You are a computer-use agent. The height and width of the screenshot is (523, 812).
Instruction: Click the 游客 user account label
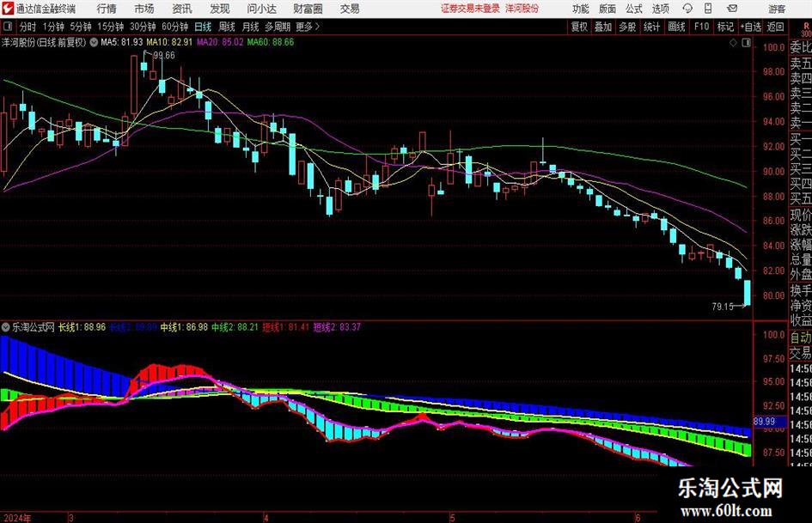coord(777,9)
